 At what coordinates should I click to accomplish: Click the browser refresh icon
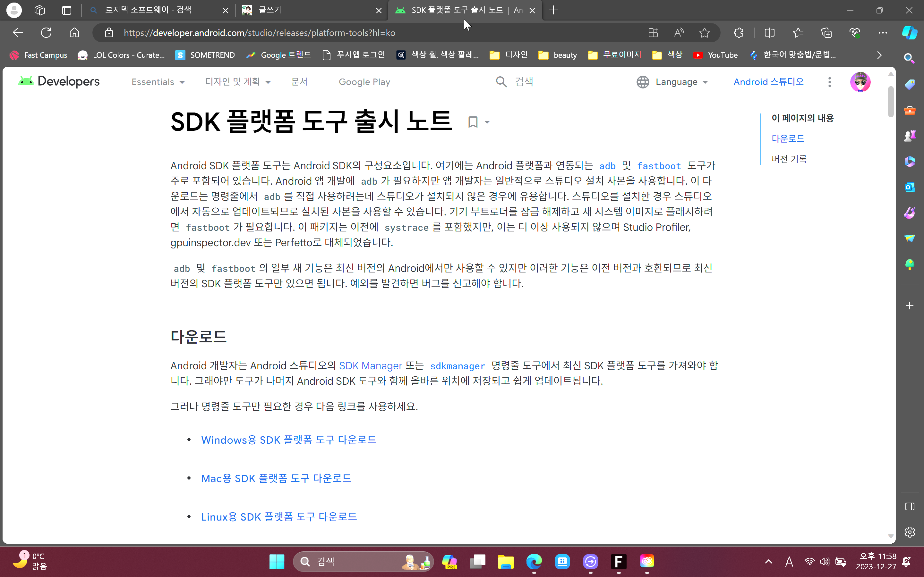46,33
